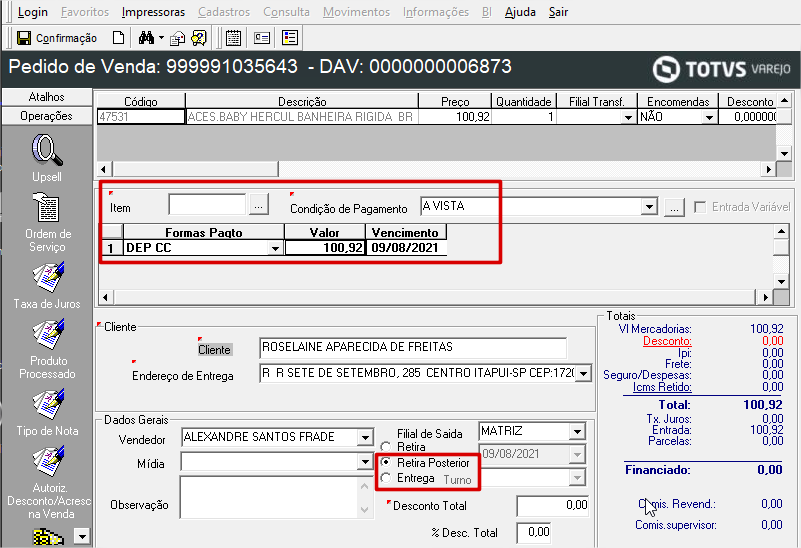Click the lightbulb help tips icon
This screenshot has width=801, height=548.
[199, 38]
